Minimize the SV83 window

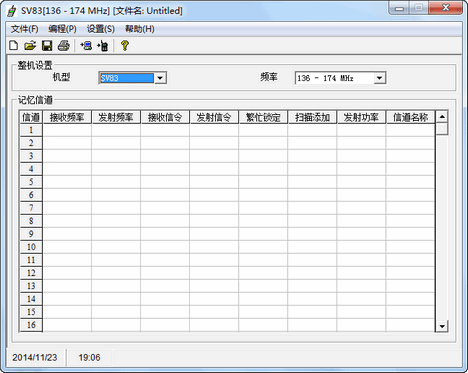(x=399, y=8)
